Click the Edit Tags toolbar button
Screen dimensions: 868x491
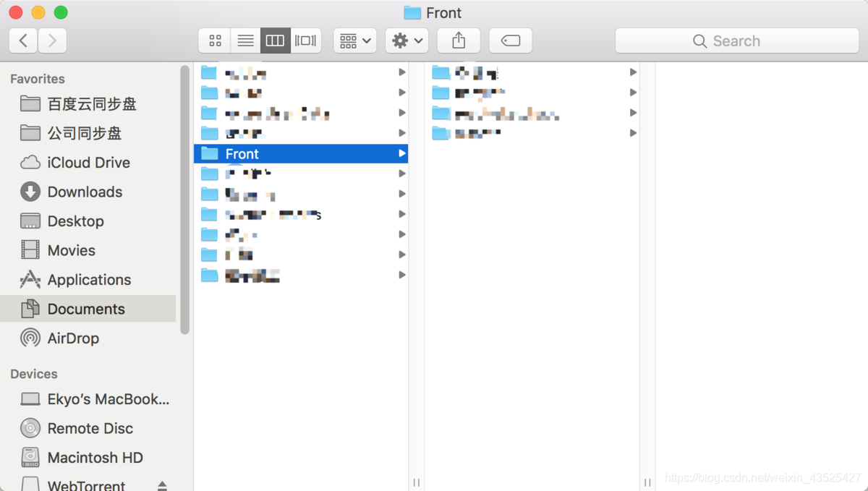511,40
